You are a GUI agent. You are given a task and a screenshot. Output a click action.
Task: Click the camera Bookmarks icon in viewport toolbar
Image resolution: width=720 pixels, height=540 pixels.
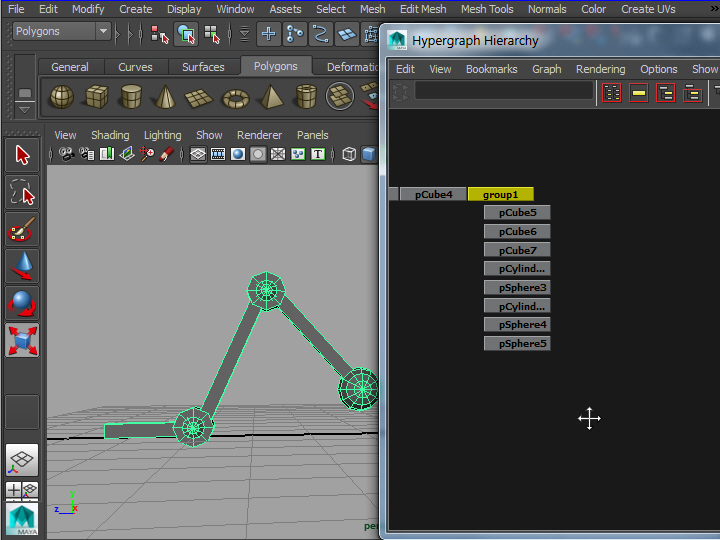coord(107,154)
